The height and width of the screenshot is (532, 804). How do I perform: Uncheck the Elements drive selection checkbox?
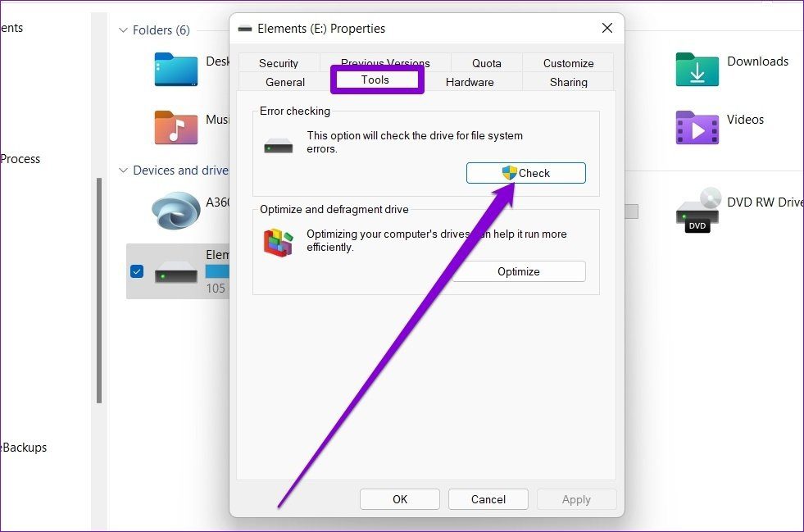click(137, 271)
